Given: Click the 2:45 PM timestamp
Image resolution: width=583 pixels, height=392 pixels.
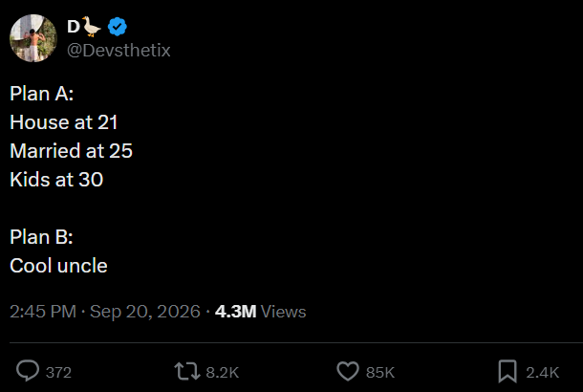Looking at the screenshot, I should tap(43, 312).
